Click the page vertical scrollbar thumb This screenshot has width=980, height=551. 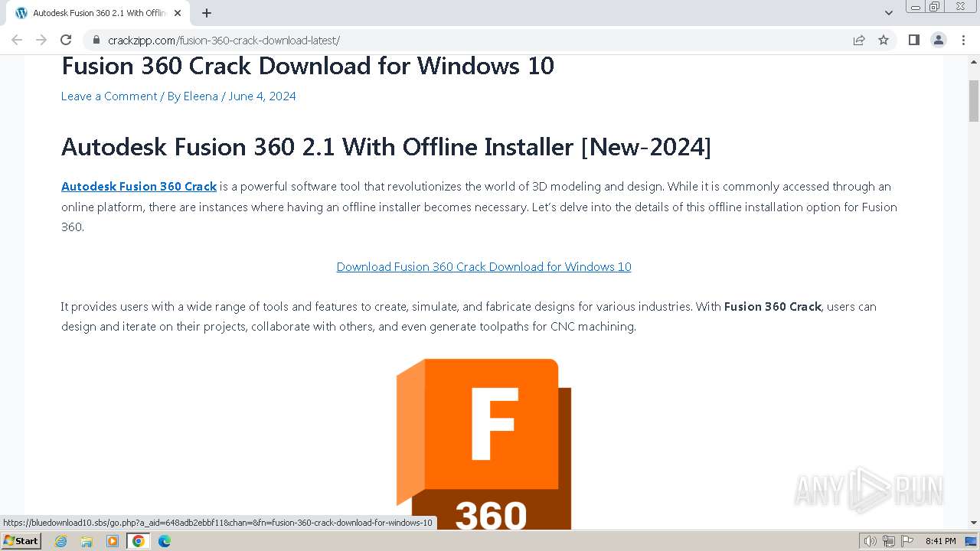point(974,101)
